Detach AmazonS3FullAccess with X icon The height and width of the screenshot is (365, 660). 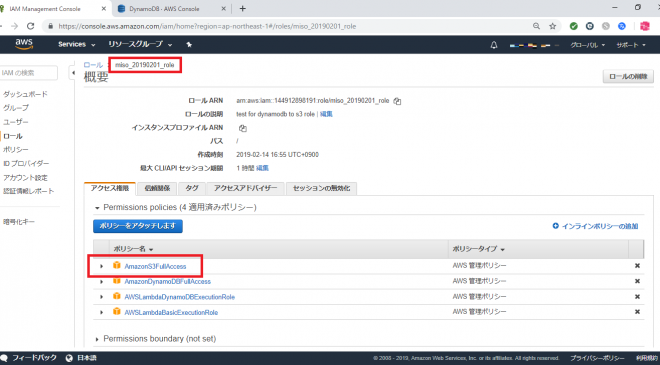637,266
